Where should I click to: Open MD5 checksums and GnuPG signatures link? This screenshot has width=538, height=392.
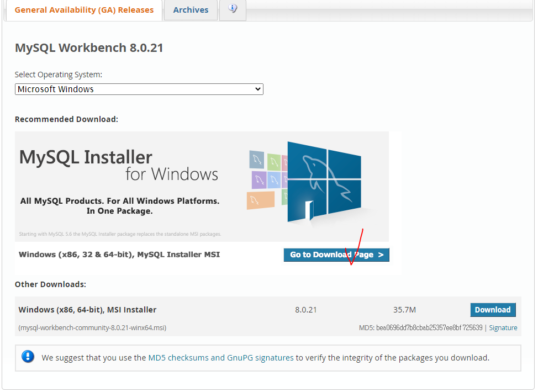[220, 358]
